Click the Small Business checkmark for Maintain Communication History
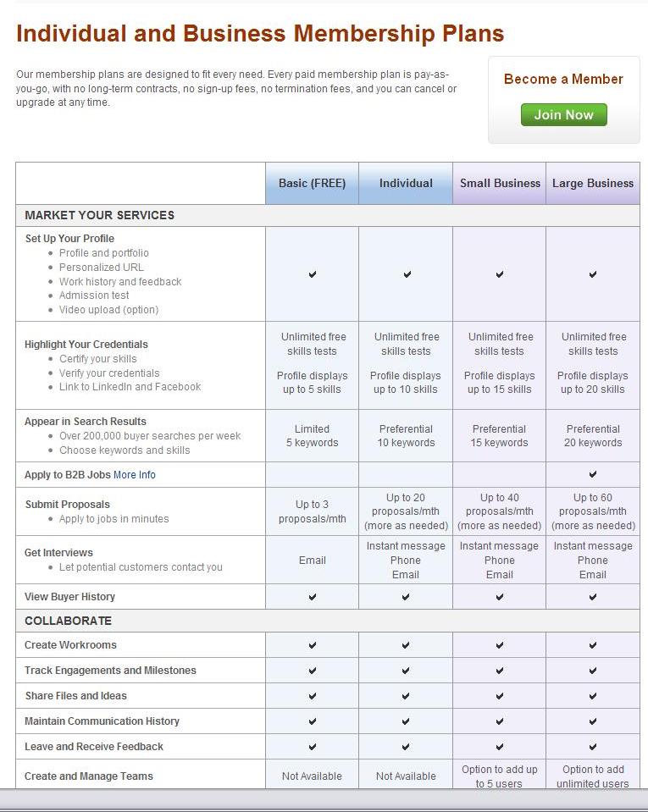 (x=499, y=721)
